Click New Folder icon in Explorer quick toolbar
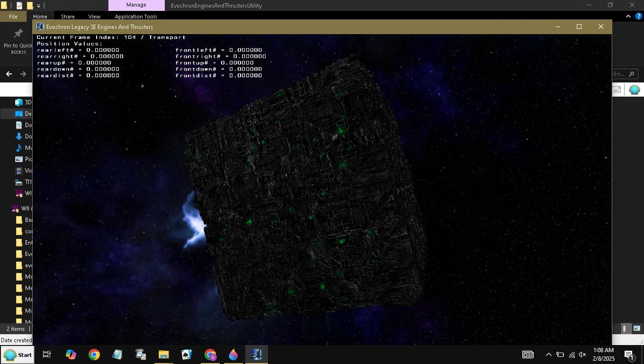This screenshot has height=364, width=644. (x=29, y=6)
